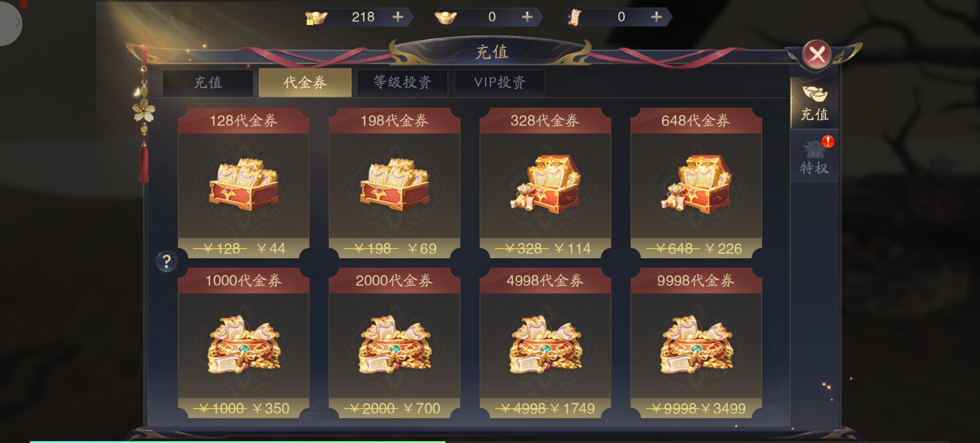Buy the 648代金券 pack for ¥226
The height and width of the screenshot is (443, 980).
click(x=696, y=248)
